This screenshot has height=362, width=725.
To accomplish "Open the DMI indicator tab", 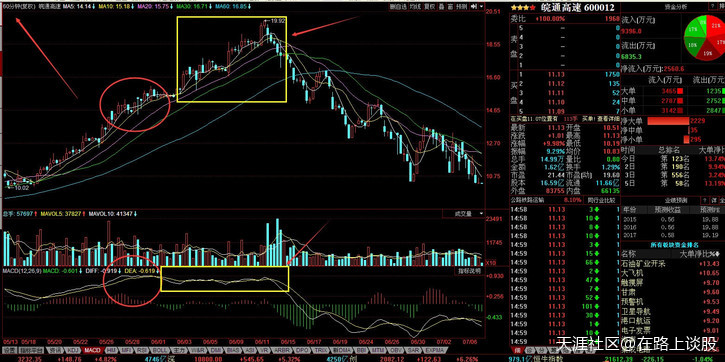I will [x=215, y=350].
